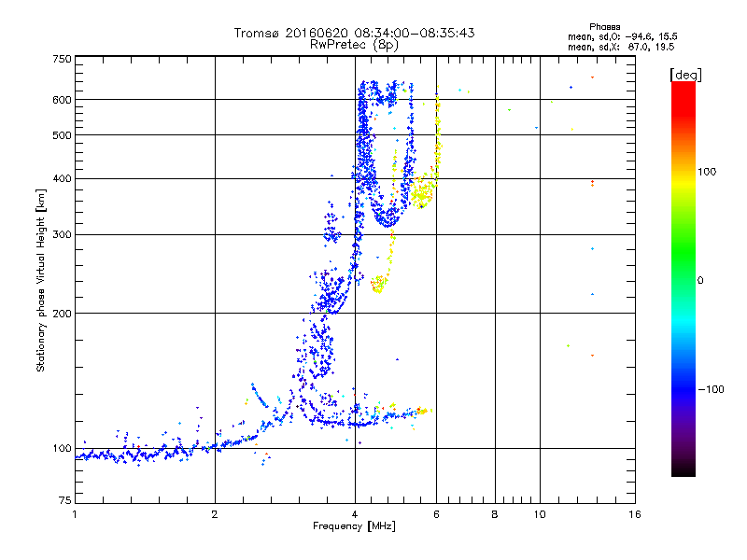The image size is (747, 560).
Task: Click the 'Phases' header label
Action: pyautogui.click(x=604, y=27)
